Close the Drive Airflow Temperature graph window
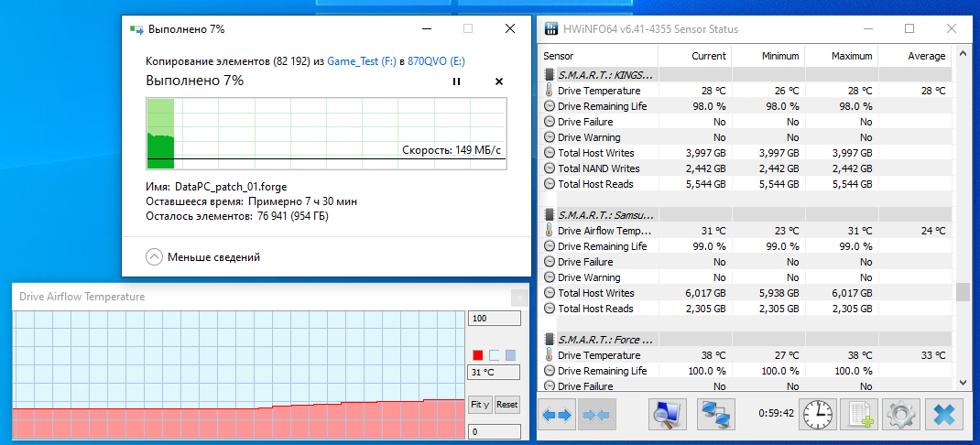The image size is (980, 445). (518, 297)
